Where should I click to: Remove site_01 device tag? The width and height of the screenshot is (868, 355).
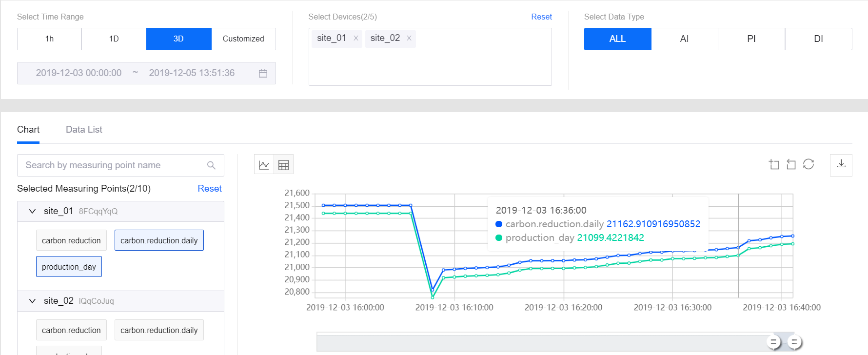pyautogui.click(x=356, y=38)
